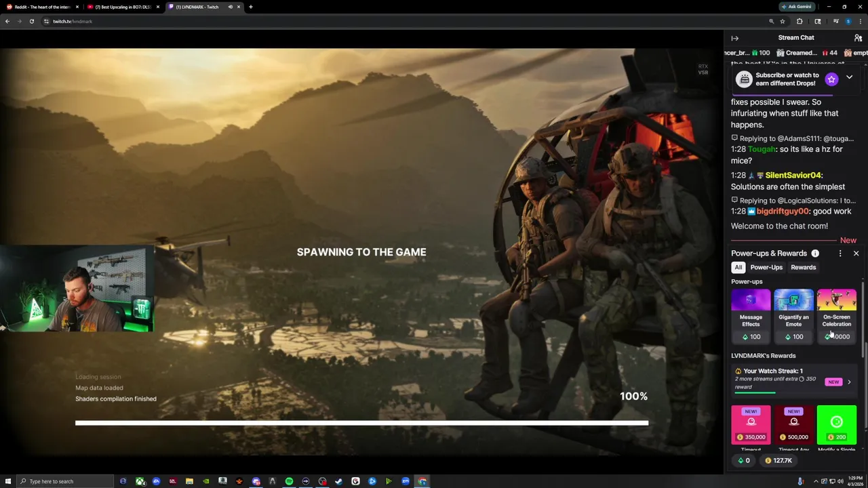Open the reply to @AdamsS111 thread
The width and height of the screenshot is (868, 488).
(792, 138)
